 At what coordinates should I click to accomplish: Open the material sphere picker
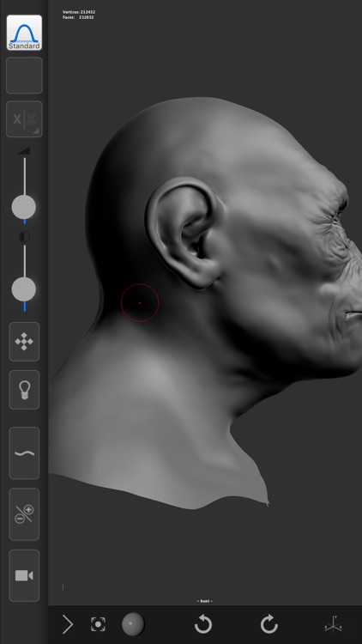pos(133,624)
